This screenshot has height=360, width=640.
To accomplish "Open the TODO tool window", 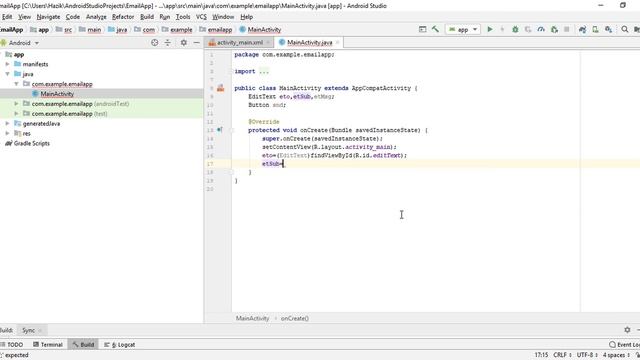I will 11,344.
